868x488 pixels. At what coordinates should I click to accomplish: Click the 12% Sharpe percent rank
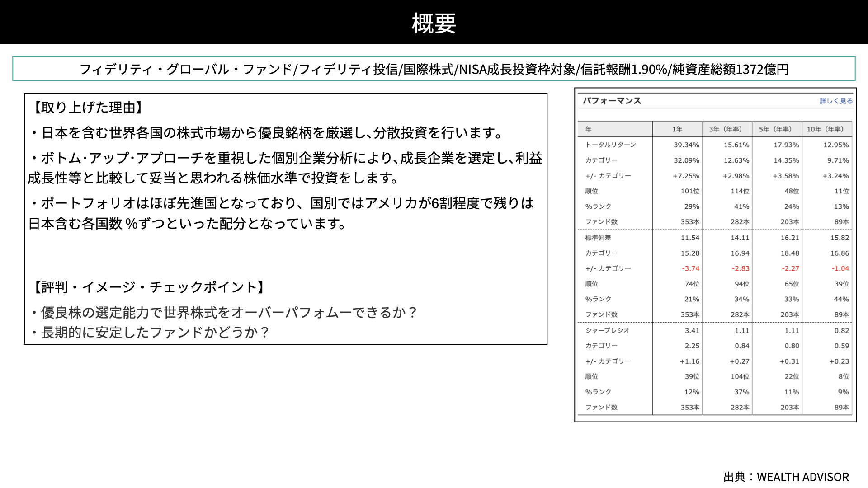pyautogui.click(x=692, y=392)
